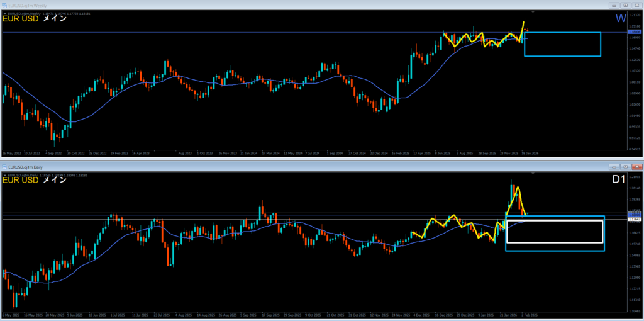
Task: Click the chart shift triangle on the Daily chart
Action: [x=533, y=174]
